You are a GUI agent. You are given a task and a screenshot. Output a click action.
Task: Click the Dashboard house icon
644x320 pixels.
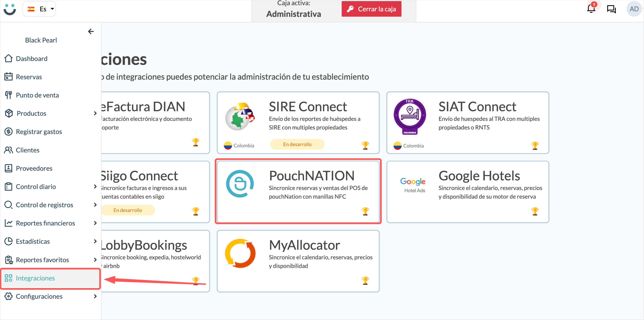(x=8, y=58)
